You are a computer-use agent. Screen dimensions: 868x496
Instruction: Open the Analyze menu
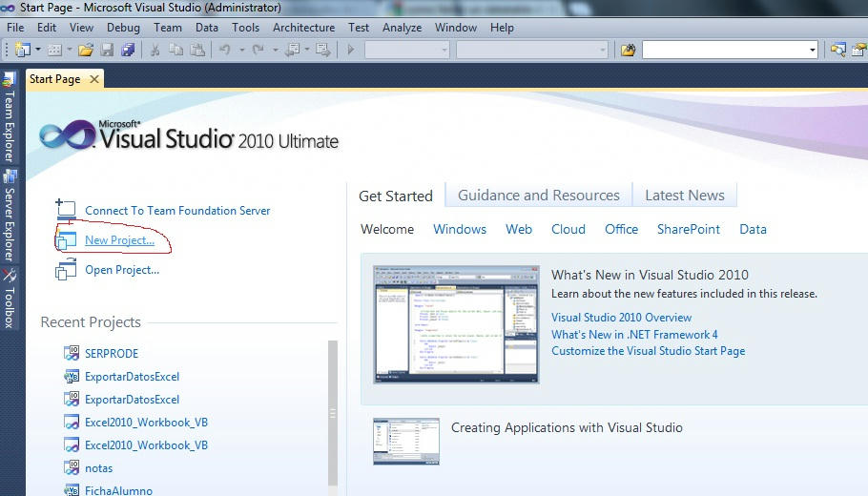click(402, 27)
